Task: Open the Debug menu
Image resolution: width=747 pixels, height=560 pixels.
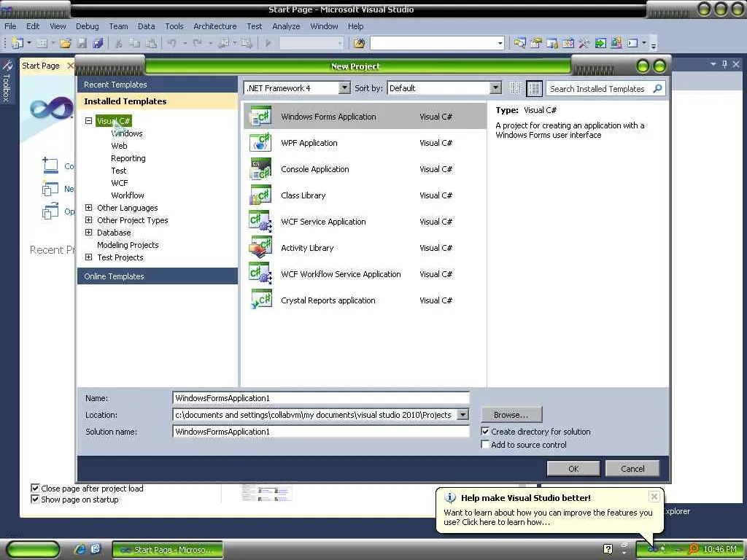Action: pos(88,26)
